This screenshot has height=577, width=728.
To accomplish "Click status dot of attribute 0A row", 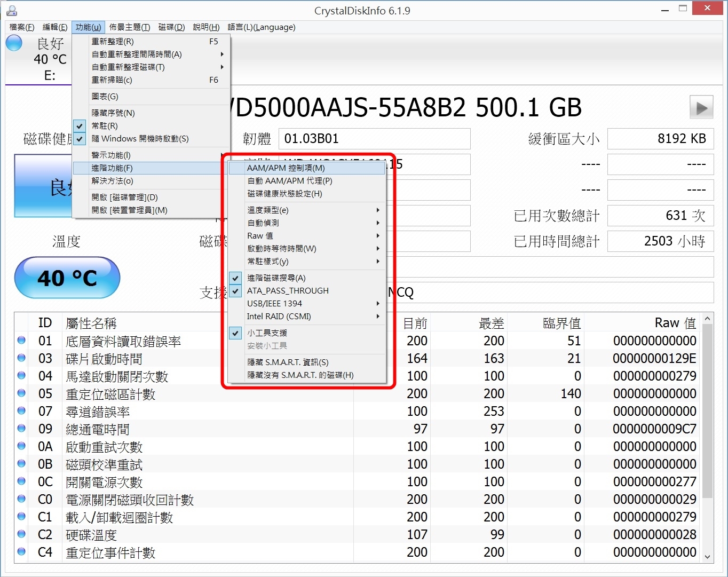I will (21, 446).
